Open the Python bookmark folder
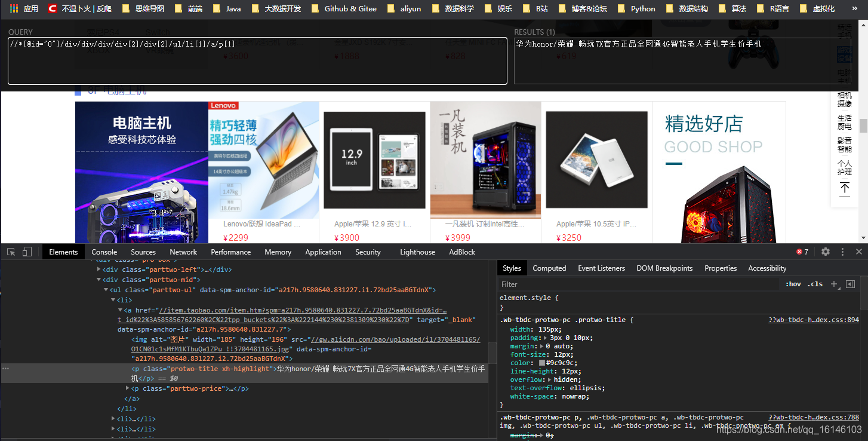 point(636,8)
